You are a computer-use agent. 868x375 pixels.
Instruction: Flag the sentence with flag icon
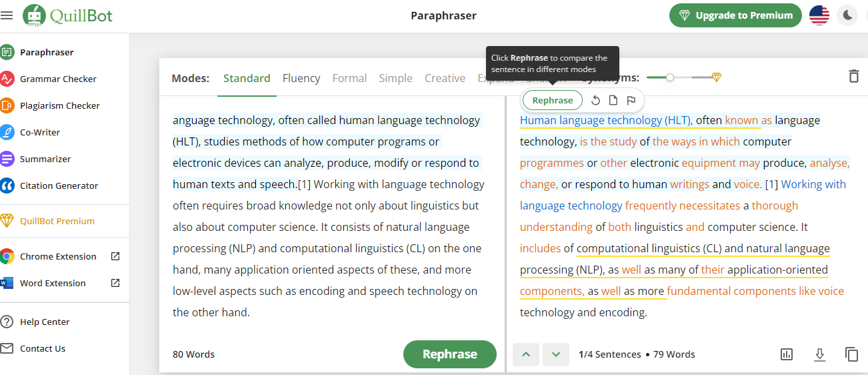[631, 101]
